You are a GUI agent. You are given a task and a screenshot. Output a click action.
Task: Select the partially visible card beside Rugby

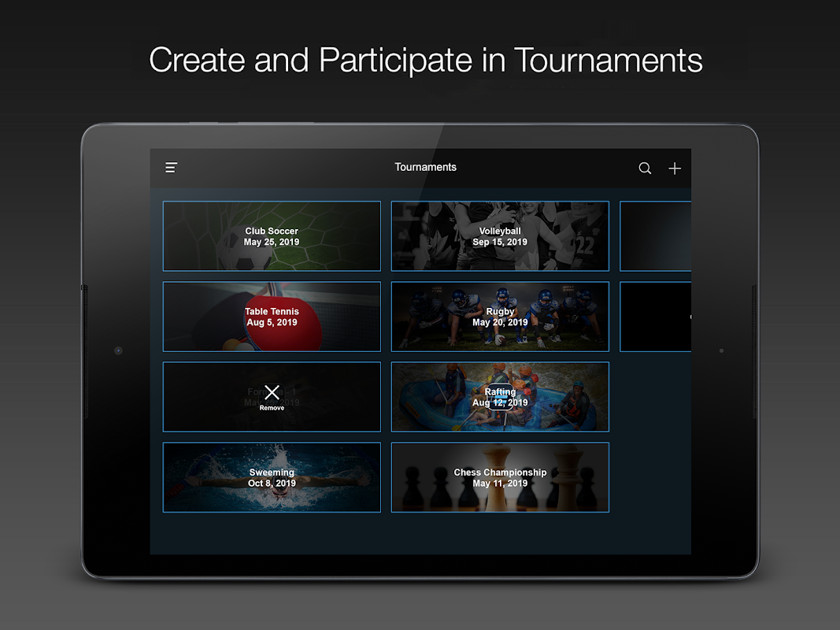click(655, 317)
